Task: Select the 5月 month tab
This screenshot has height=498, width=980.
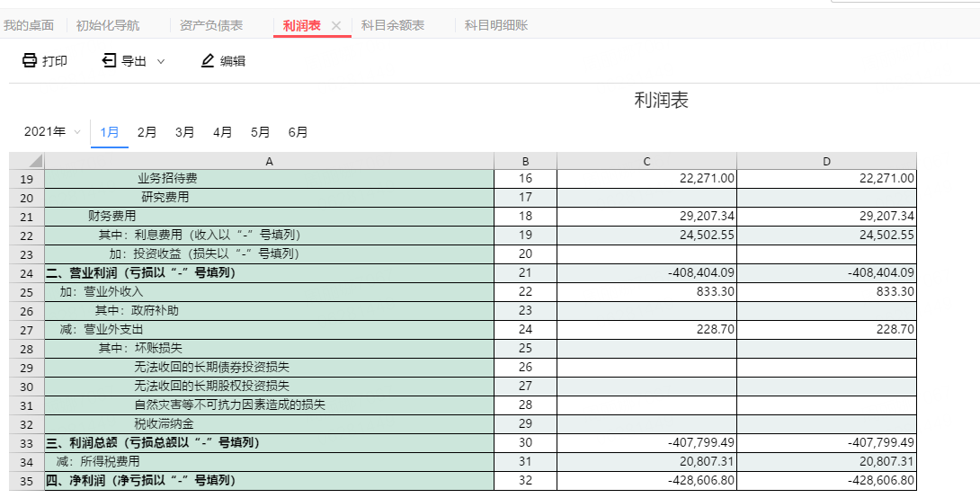Action: pyautogui.click(x=260, y=132)
